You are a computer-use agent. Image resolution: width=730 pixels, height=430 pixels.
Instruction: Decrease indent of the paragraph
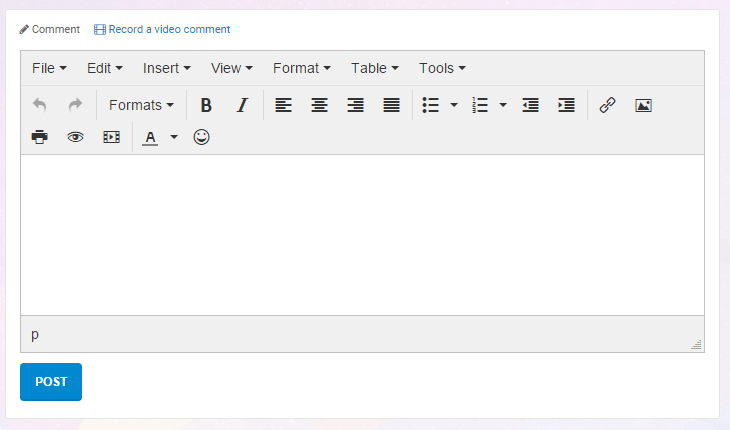click(530, 105)
